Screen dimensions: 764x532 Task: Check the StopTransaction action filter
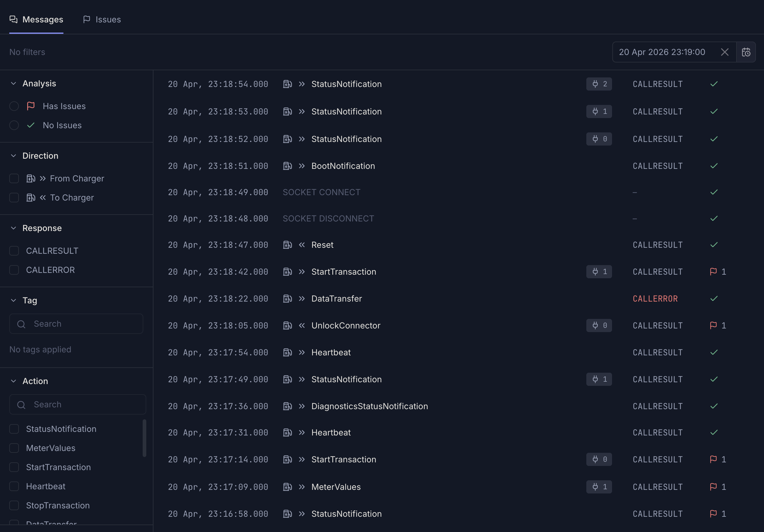(x=14, y=505)
